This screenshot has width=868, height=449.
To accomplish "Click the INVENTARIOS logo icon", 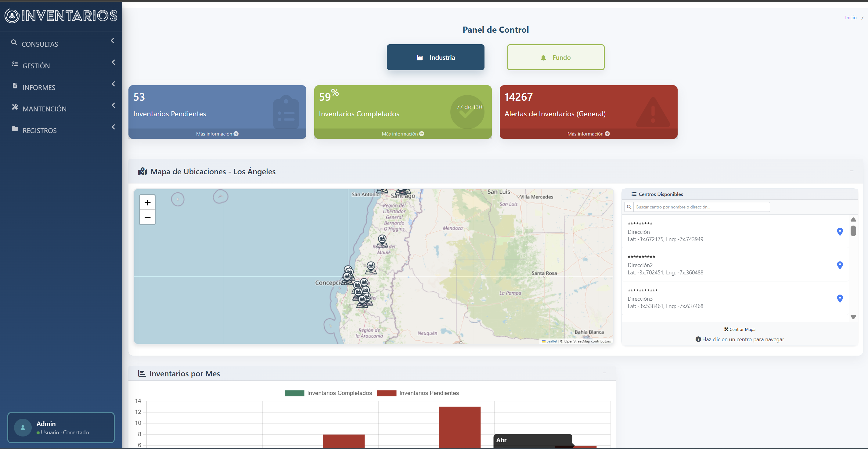I will tap(12, 16).
